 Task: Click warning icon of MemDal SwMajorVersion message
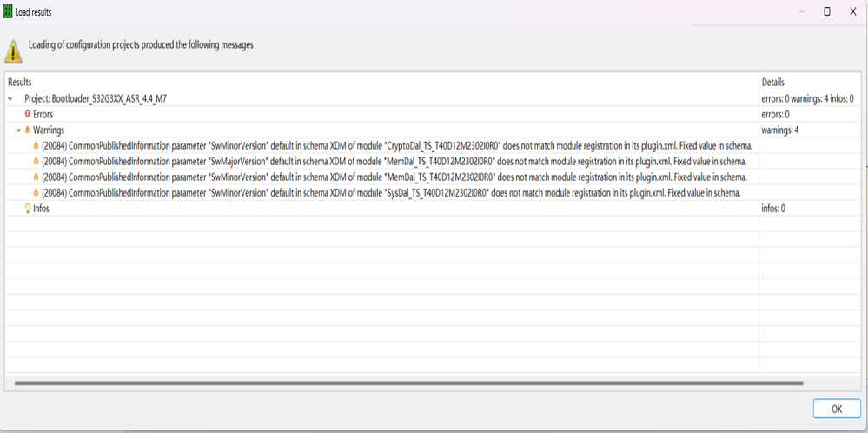coord(36,161)
